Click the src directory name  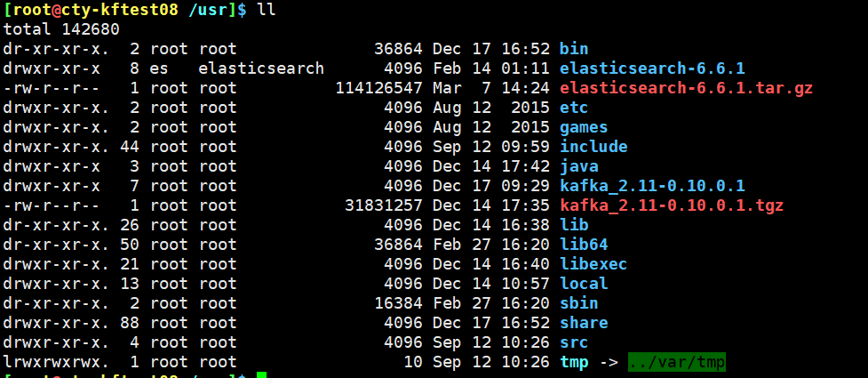[x=574, y=342]
